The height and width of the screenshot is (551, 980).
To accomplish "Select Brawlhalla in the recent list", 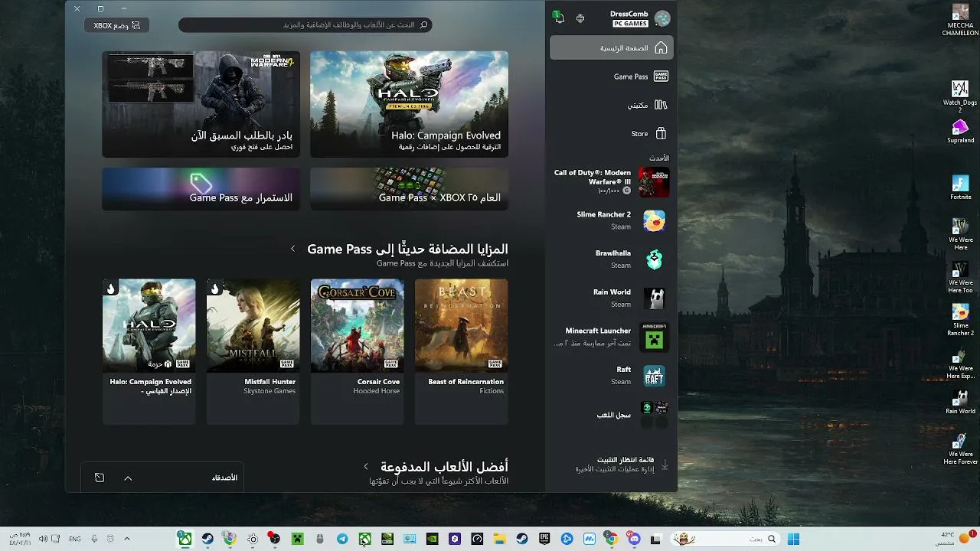I will tap(612, 259).
